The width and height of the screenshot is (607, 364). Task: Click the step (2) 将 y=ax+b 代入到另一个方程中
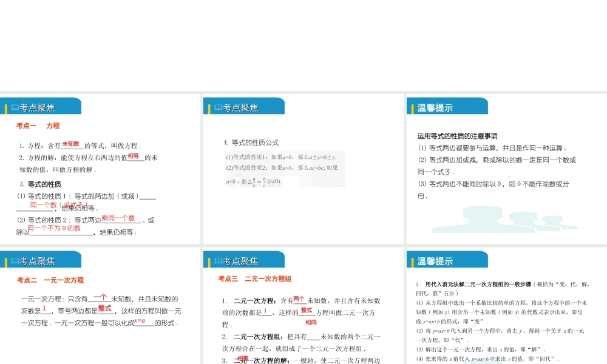(x=500, y=335)
